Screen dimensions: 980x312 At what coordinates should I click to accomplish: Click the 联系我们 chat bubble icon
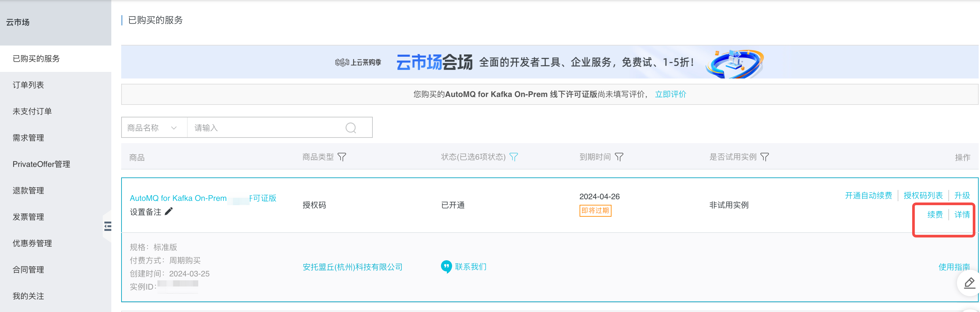coord(446,267)
